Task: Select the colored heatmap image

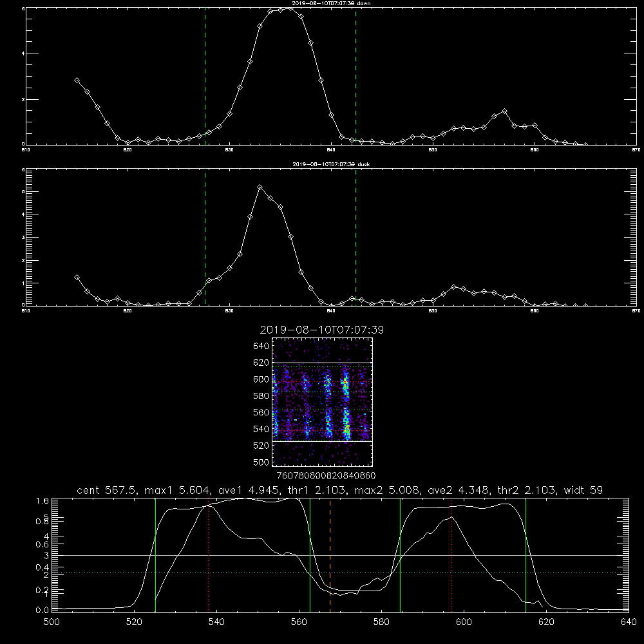Action: coord(322,402)
